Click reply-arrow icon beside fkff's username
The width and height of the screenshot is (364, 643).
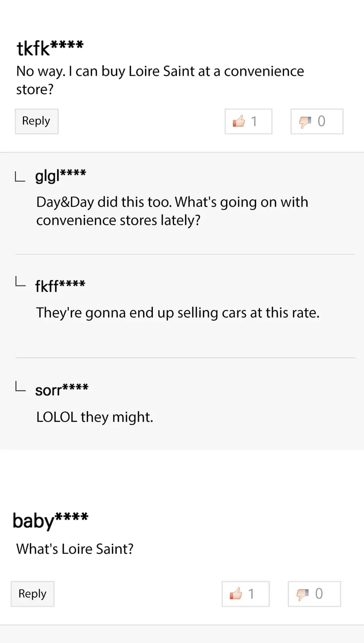tap(20, 281)
